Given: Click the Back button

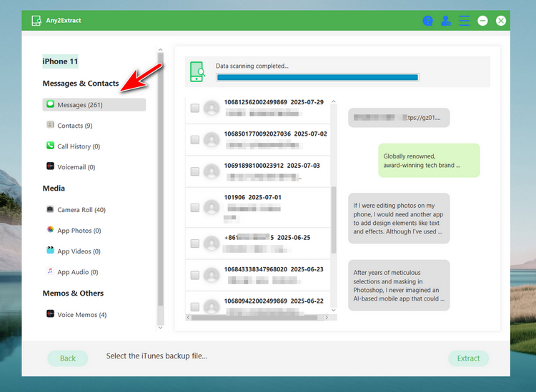Looking at the screenshot, I should coord(67,358).
